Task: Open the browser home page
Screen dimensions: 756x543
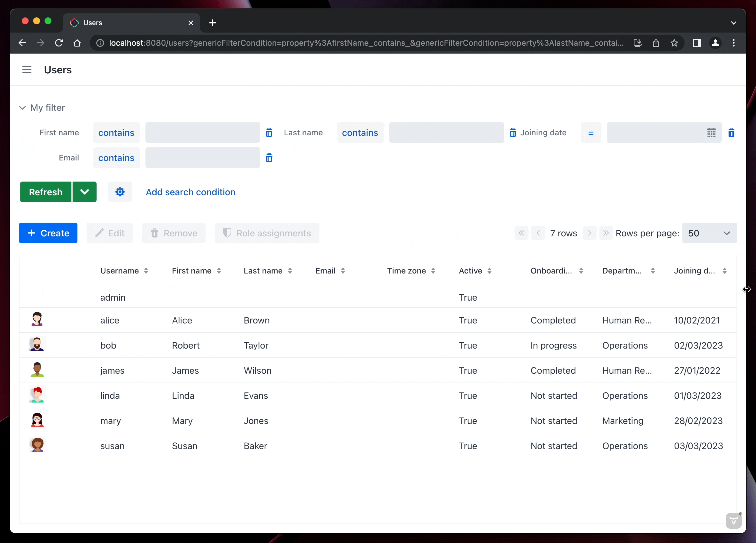Action: tap(77, 43)
